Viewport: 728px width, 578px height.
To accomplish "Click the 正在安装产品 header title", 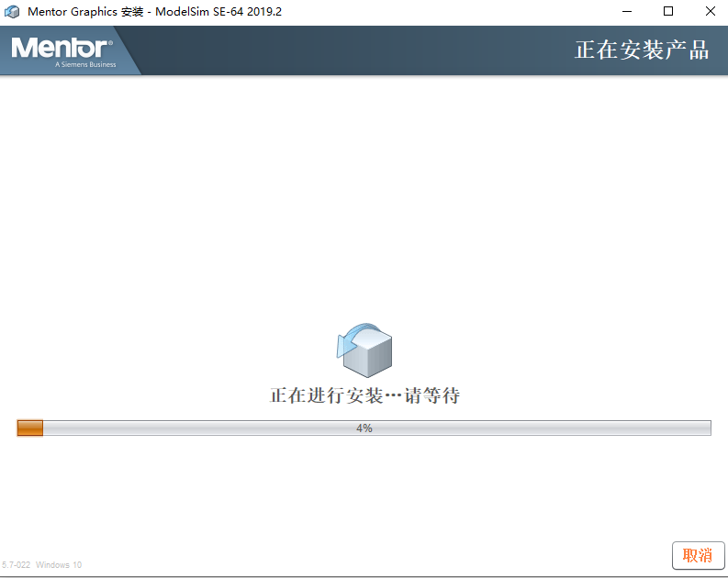I will click(642, 50).
